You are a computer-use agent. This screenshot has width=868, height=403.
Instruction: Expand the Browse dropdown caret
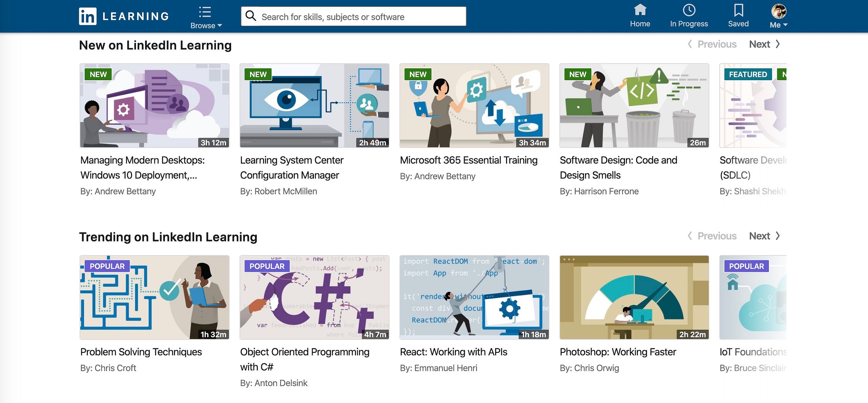pyautogui.click(x=220, y=25)
